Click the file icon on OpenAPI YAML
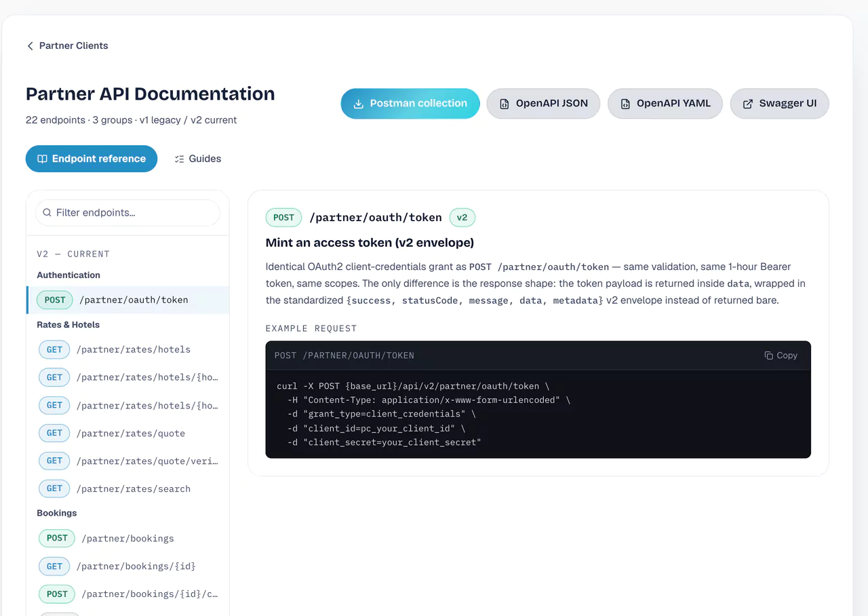Viewport: 868px width, 616px height. click(x=625, y=104)
